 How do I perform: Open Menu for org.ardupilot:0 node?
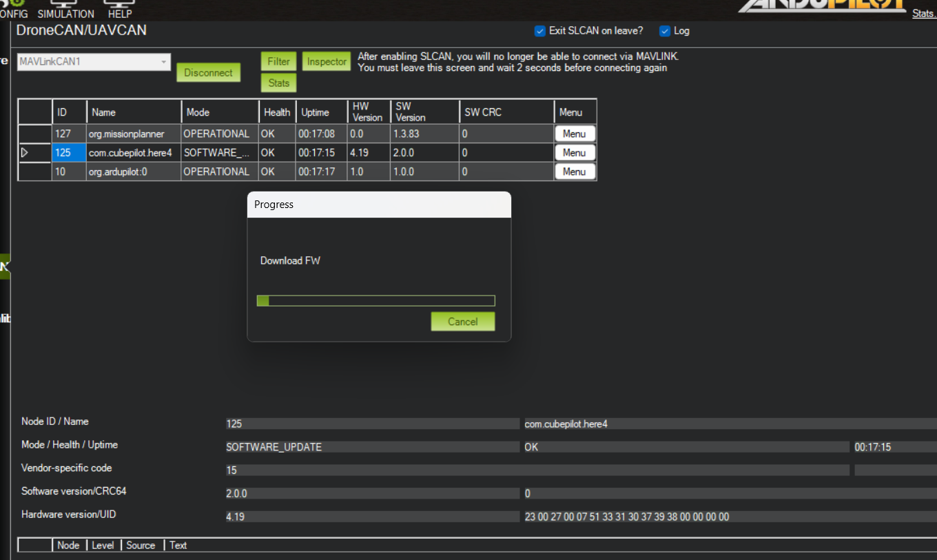point(575,172)
